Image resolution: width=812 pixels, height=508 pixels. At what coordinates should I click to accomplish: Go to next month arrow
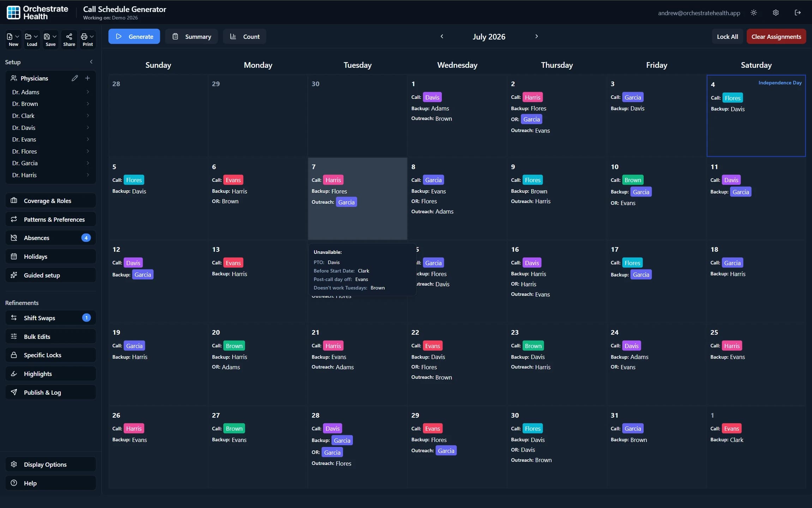(536, 36)
